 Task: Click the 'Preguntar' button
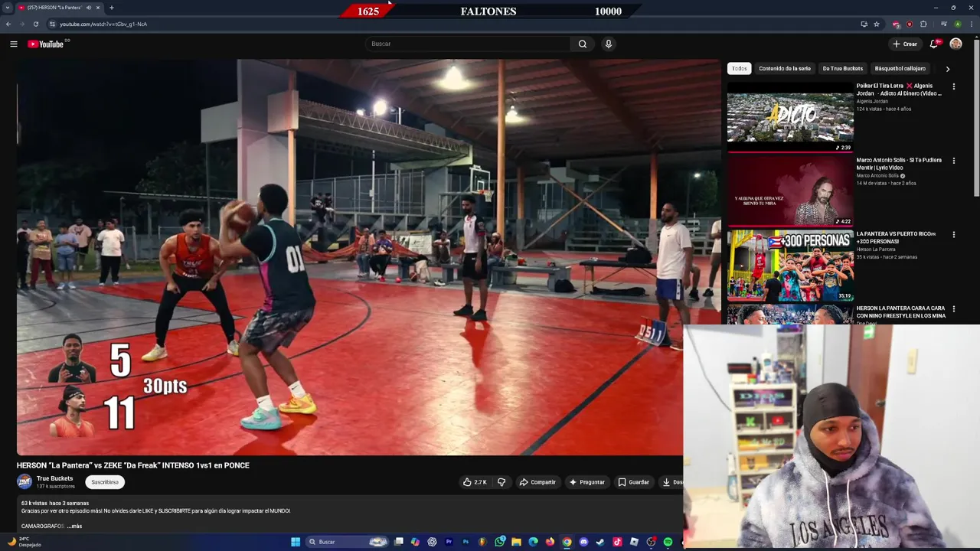coord(587,482)
